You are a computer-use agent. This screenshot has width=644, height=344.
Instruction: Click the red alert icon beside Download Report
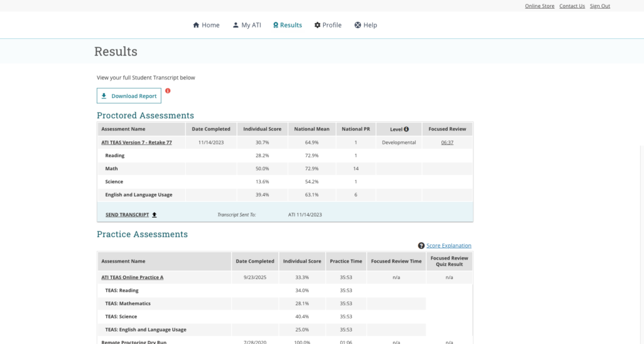point(168,91)
